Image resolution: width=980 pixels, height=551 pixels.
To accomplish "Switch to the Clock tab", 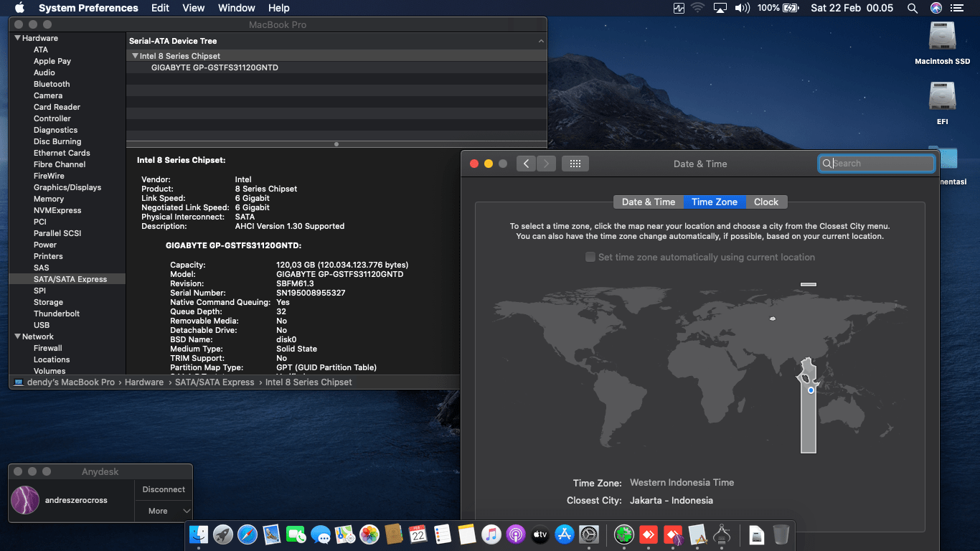I will click(x=766, y=202).
